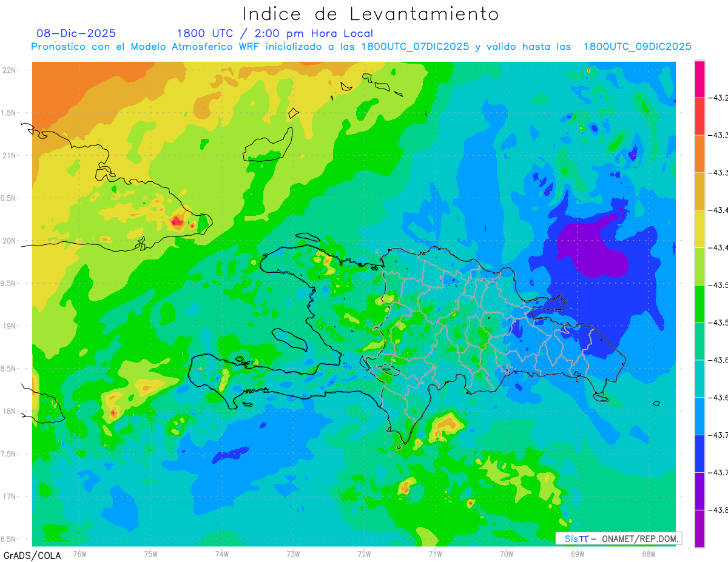Click the yellow-green swatch in the legend
The width and height of the screenshot is (728, 562).
699,267
